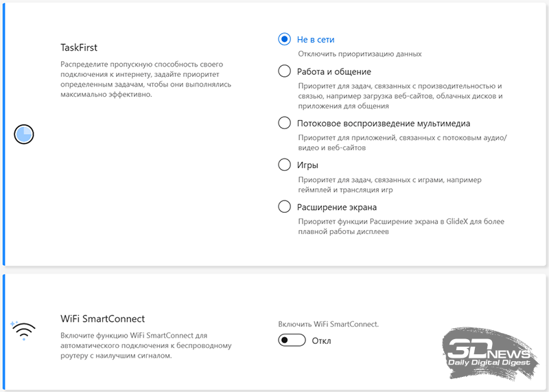Screen dimensions: 549x392
Task: Select the 'Не в сети' radio button
Action: pyautogui.click(x=284, y=39)
